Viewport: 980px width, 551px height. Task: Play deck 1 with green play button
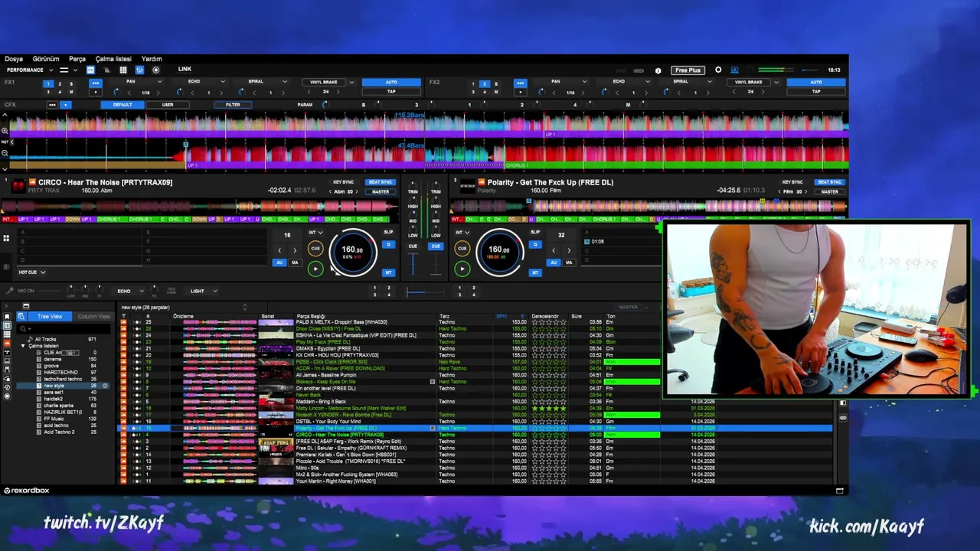pos(315,269)
